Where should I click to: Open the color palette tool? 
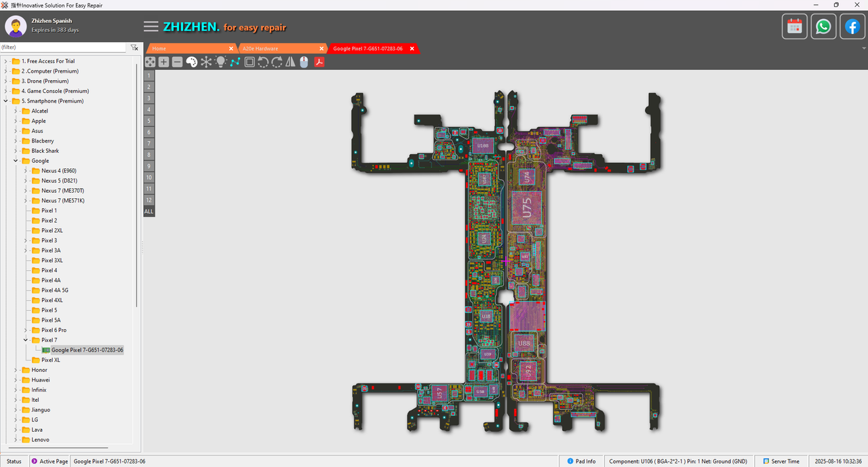(x=191, y=62)
